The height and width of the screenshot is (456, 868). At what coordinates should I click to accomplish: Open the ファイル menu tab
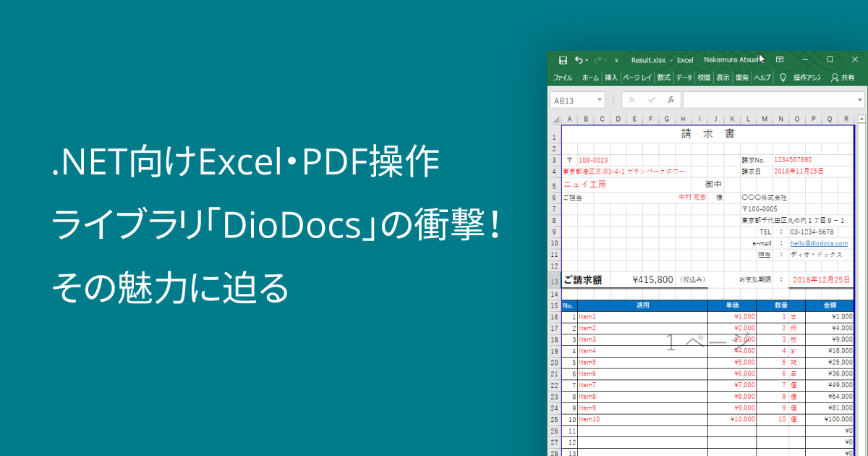[x=563, y=77]
